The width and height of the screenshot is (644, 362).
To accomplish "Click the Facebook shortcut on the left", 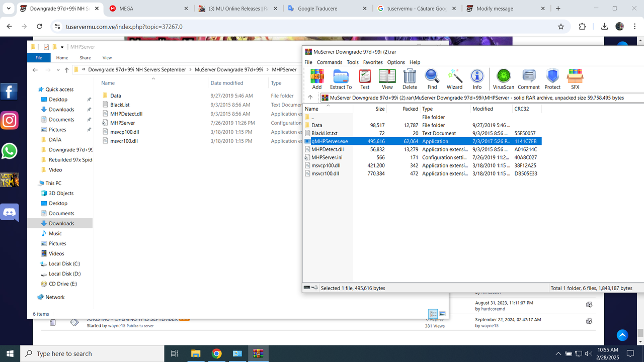I will 9,92.
